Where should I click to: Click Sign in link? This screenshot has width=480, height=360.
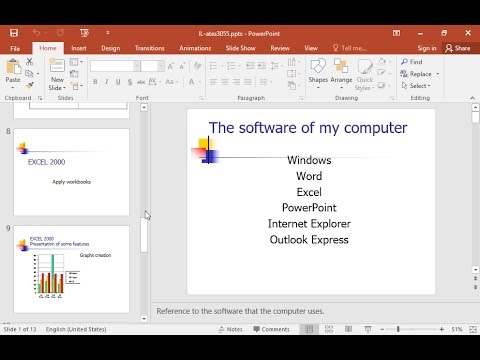[x=427, y=48]
